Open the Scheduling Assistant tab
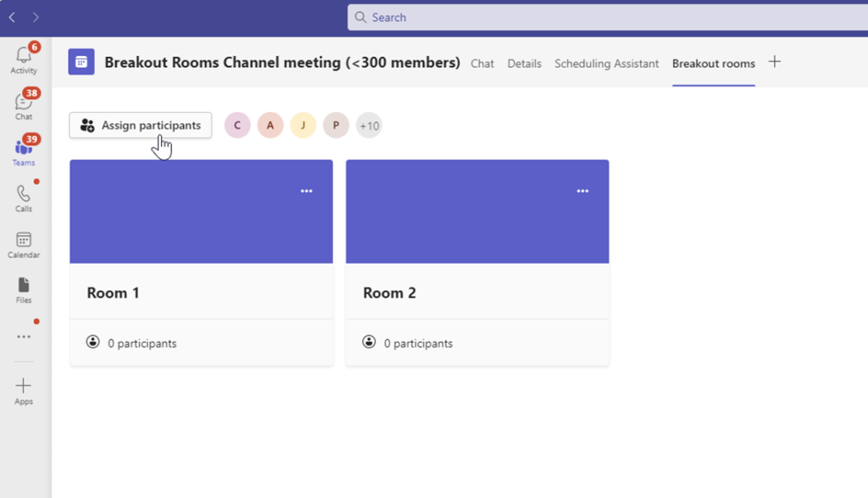Image resolution: width=868 pixels, height=498 pixels. click(606, 64)
